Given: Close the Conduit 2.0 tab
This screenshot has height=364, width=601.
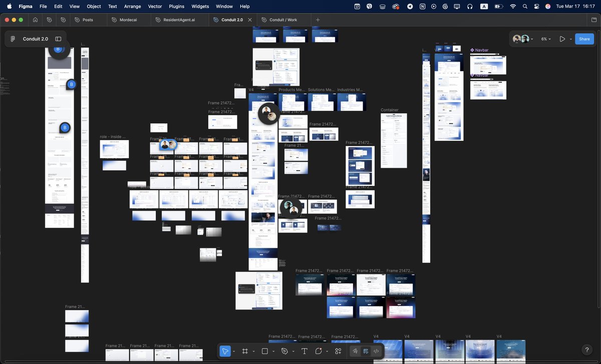Looking at the screenshot, I should point(250,20).
